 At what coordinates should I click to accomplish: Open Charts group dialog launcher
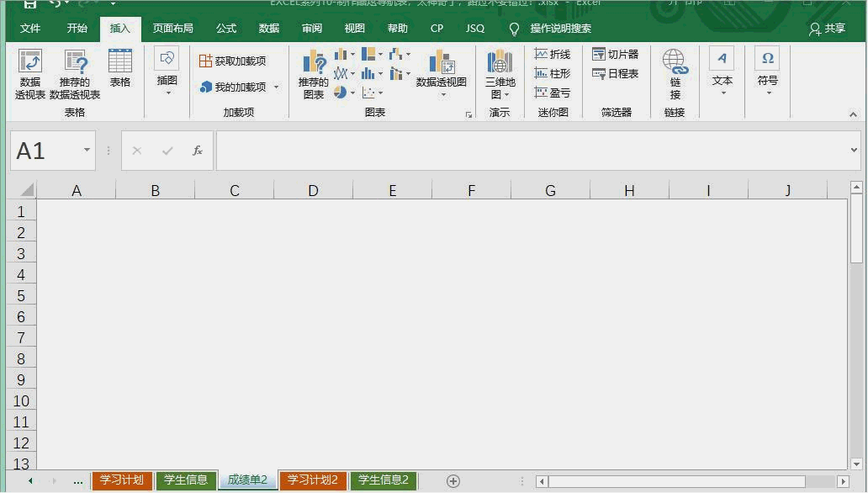tap(468, 114)
